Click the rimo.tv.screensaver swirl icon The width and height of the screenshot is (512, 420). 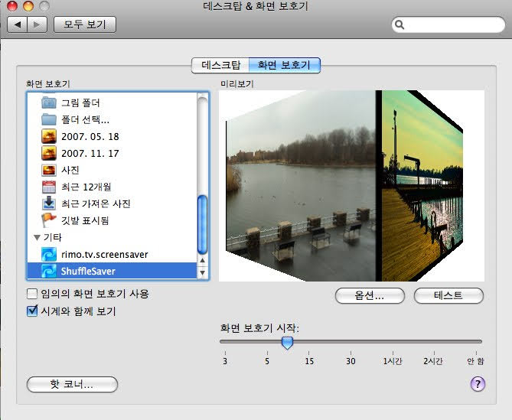49,254
